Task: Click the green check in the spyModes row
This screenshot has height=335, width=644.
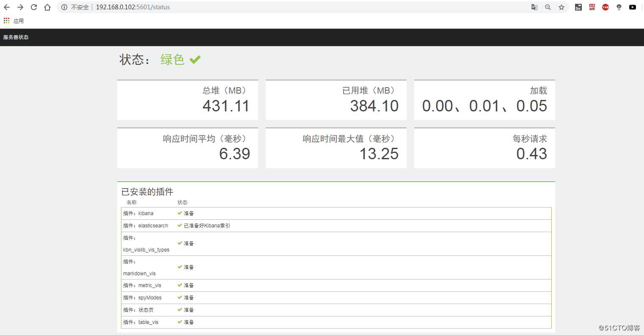Action: click(180, 297)
